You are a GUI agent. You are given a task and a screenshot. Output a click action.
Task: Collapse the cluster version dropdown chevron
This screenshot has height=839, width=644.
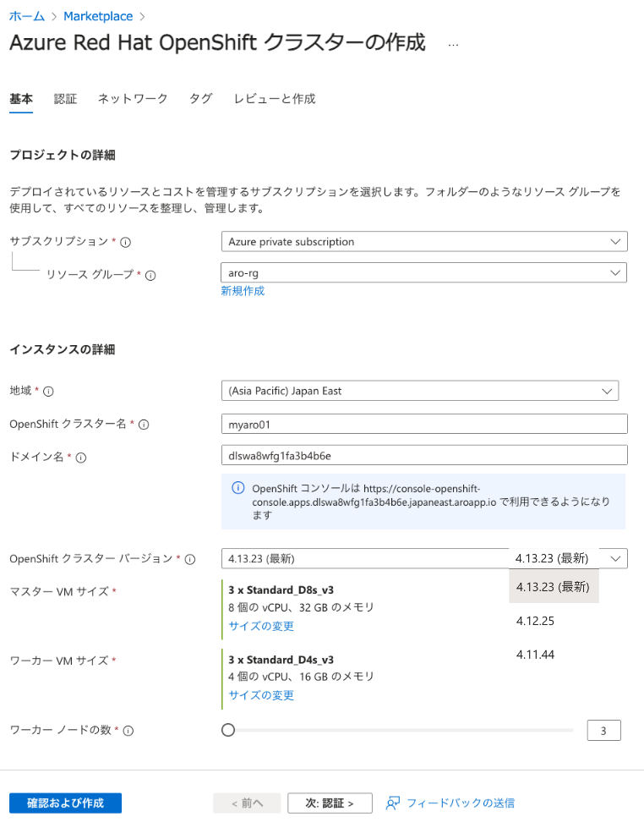coord(615,558)
